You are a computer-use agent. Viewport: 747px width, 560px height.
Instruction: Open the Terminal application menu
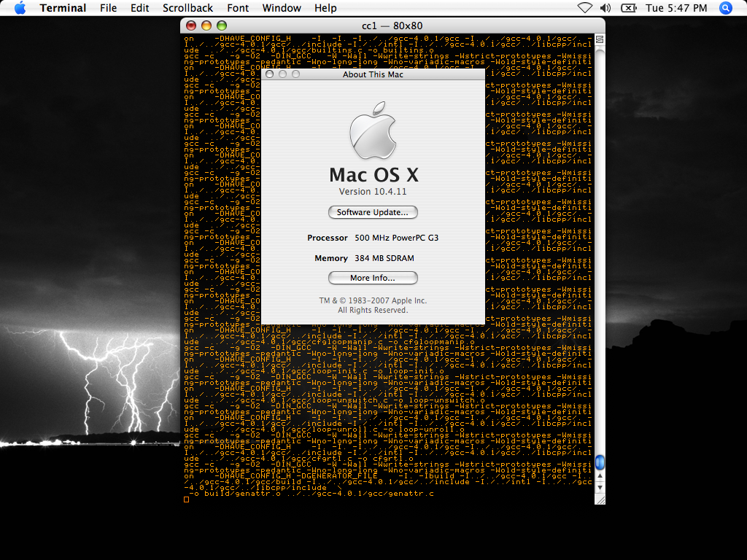click(x=63, y=8)
